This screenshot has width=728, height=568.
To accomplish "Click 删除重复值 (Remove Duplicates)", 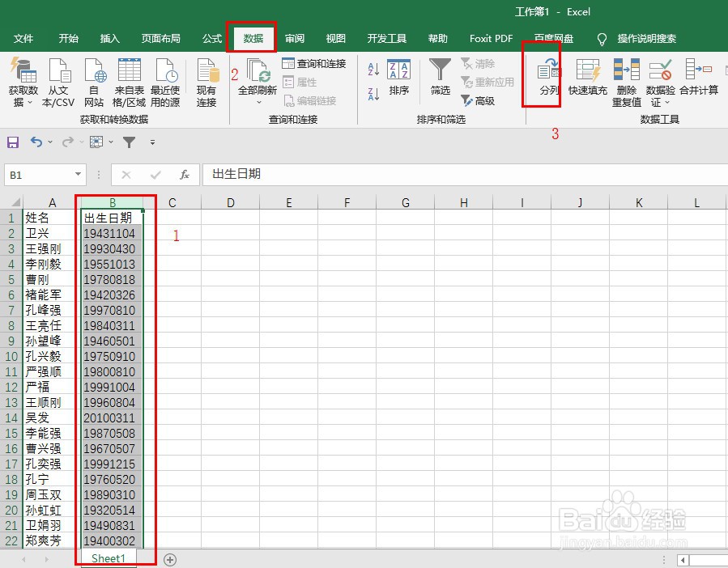I will click(626, 83).
